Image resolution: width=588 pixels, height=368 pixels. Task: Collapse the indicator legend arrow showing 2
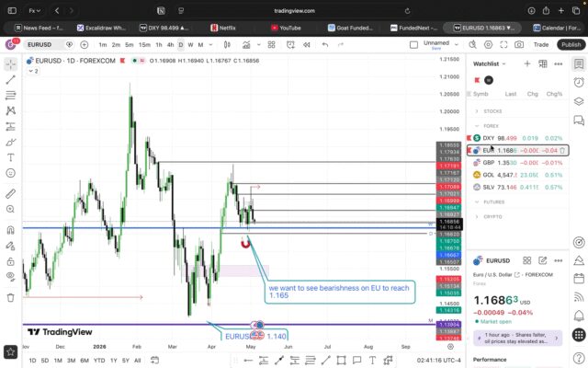pyautogui.click(x=33, y=71)
